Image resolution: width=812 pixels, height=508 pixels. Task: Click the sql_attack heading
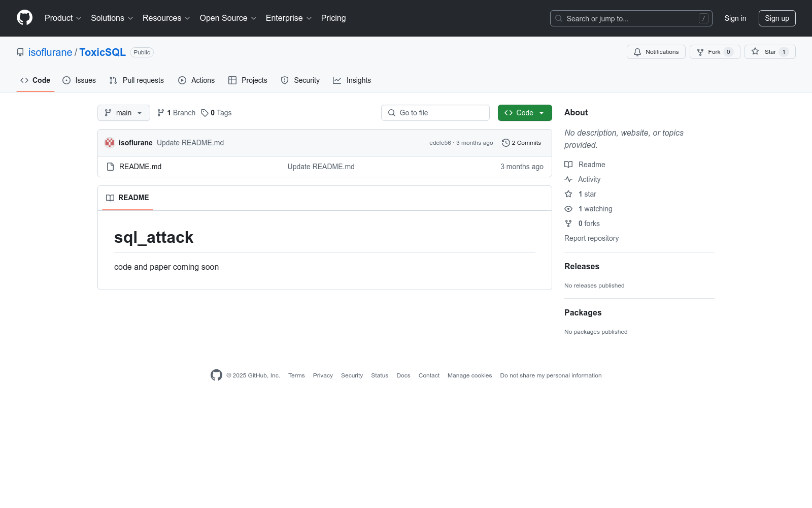(x=154, y=237)
